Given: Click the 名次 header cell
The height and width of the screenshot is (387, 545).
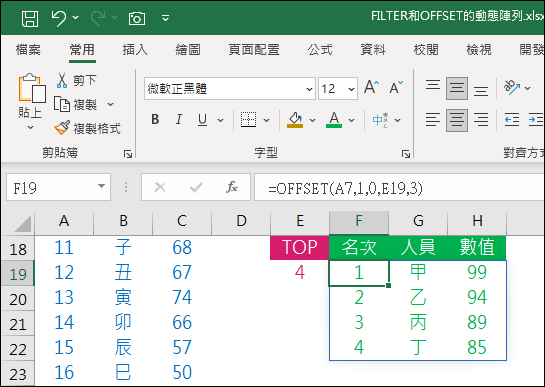Looking at the screenshot, I should point(359,248).
